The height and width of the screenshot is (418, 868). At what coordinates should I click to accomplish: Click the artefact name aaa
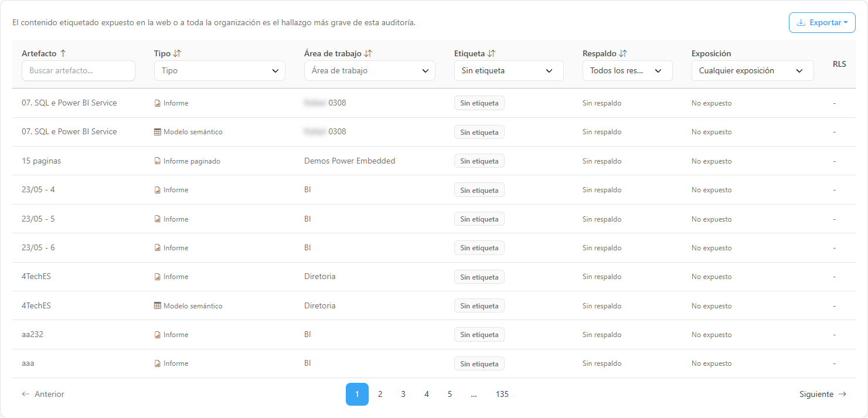pos(28,363)
